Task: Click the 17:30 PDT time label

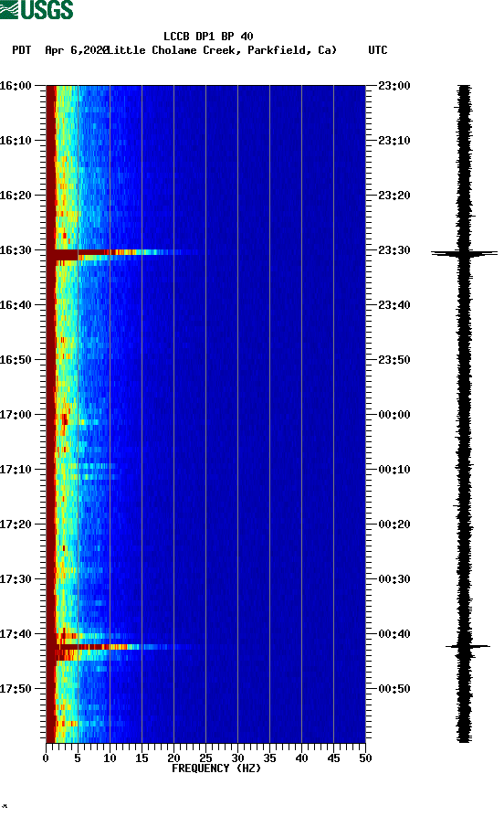Action: [16, 579]
